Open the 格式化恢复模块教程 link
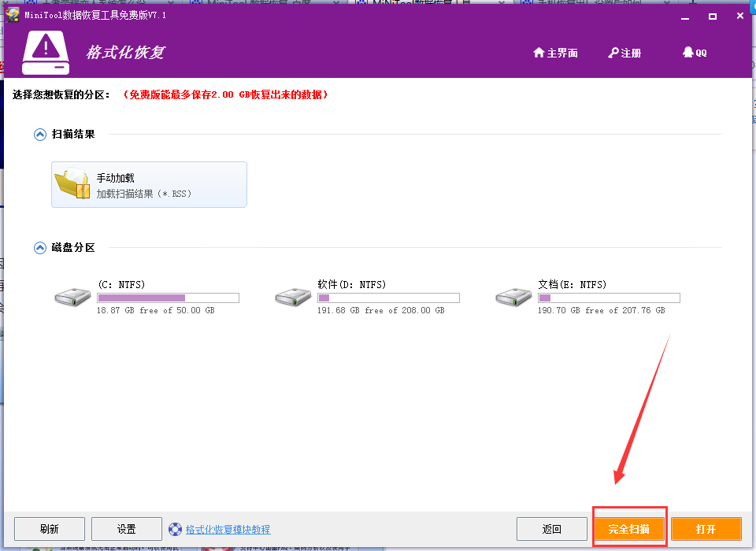The image size is (756, 551). click(228, 529)
